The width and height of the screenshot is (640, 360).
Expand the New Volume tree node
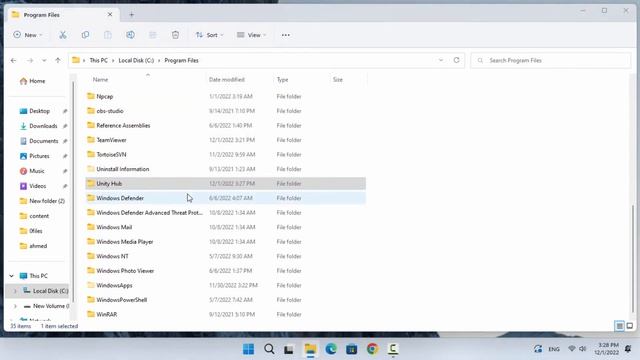(x=15, y=306)
